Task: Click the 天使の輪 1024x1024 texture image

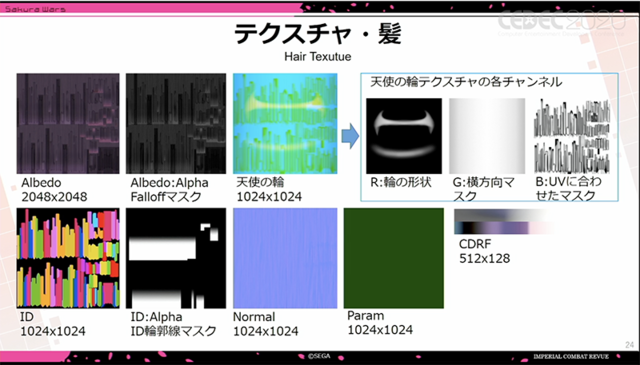Action: point(285,124)
